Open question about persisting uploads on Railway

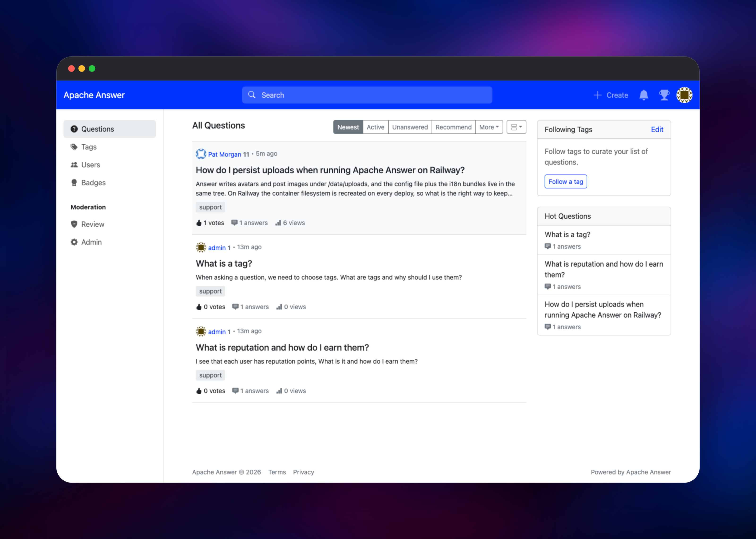click(330, 170)
